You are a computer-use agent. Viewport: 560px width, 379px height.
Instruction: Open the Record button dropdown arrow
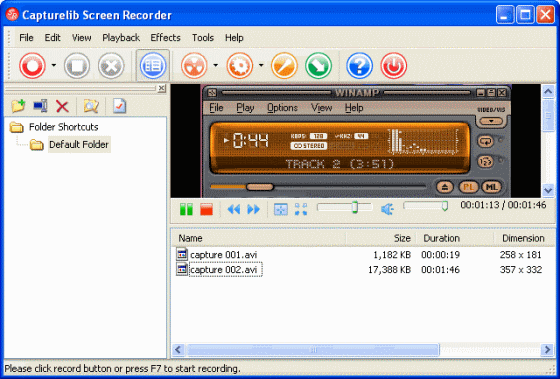(54, 65)
